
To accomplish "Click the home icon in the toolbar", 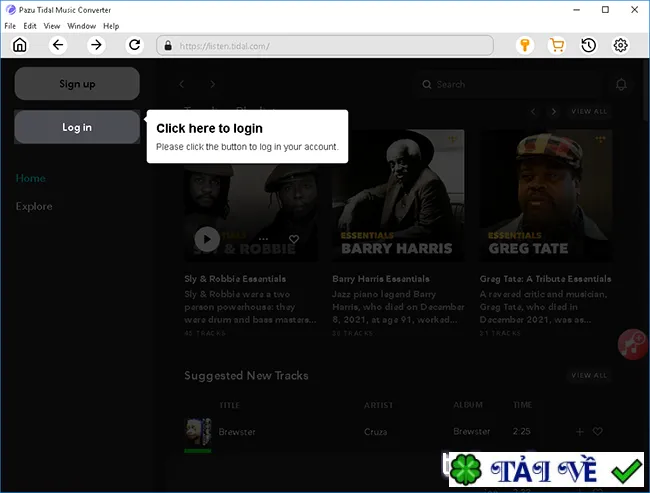I will [19, 45].
